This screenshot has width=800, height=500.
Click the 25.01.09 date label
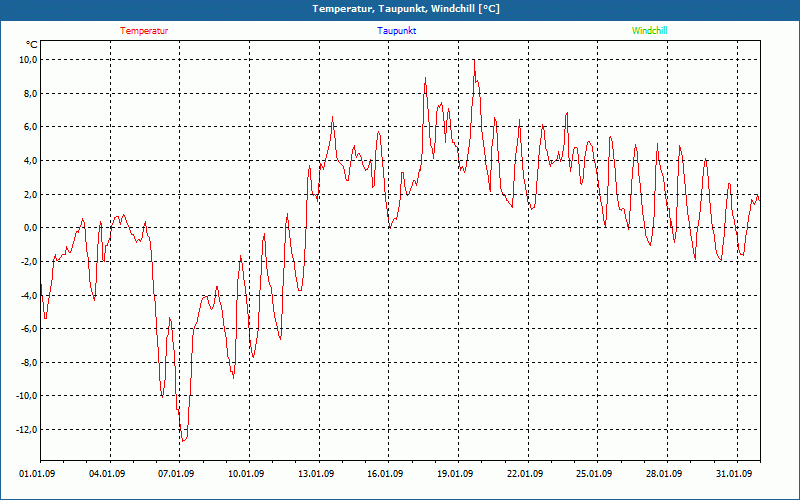coord(594,474)
